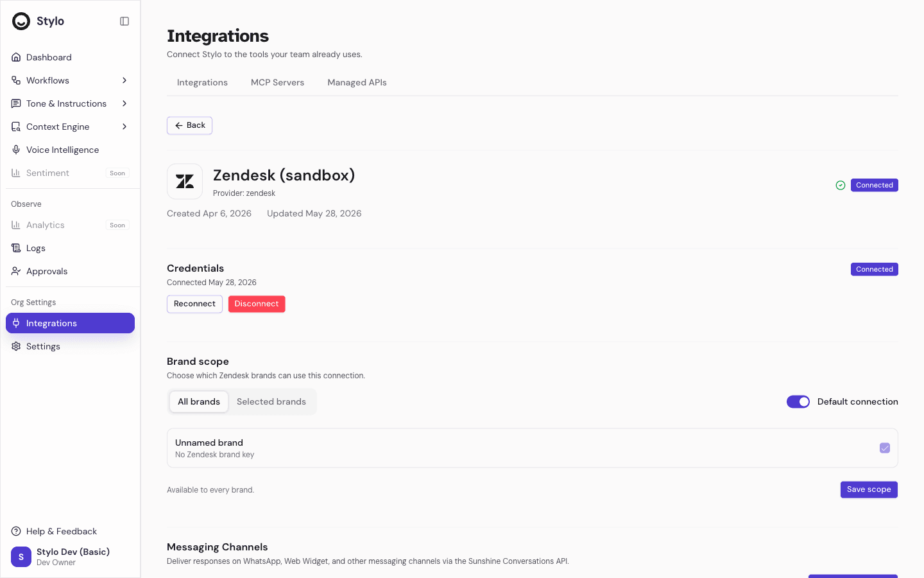This screenshot has height=578, width=924.
Task: Switch to the MCP Servers tab
Action: click(x=277, y=82)
